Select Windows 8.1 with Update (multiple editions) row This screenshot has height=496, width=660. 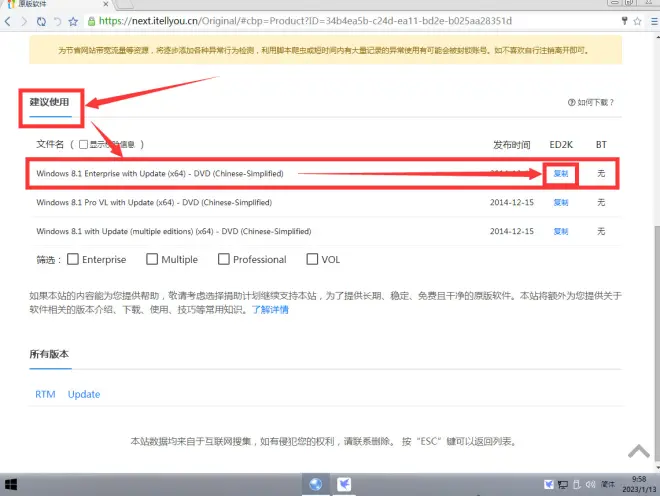point(174,232)
